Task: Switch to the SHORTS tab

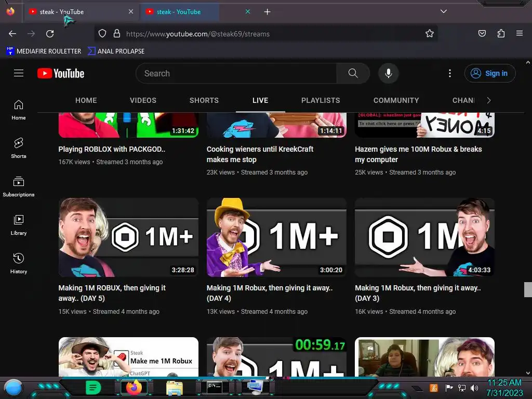Action: pyautogui.click(x=204, y=100)
